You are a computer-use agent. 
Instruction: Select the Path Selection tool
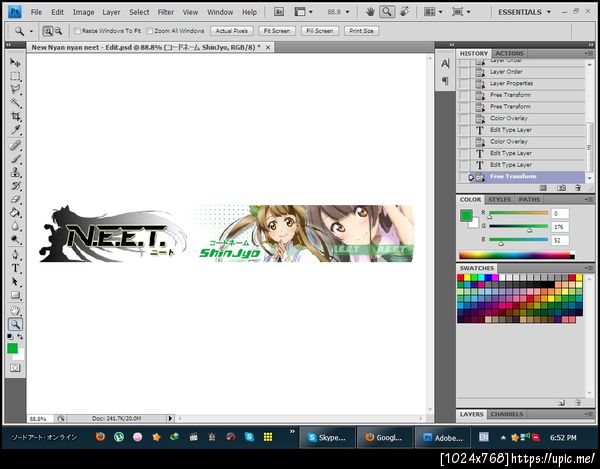[15, 282]
